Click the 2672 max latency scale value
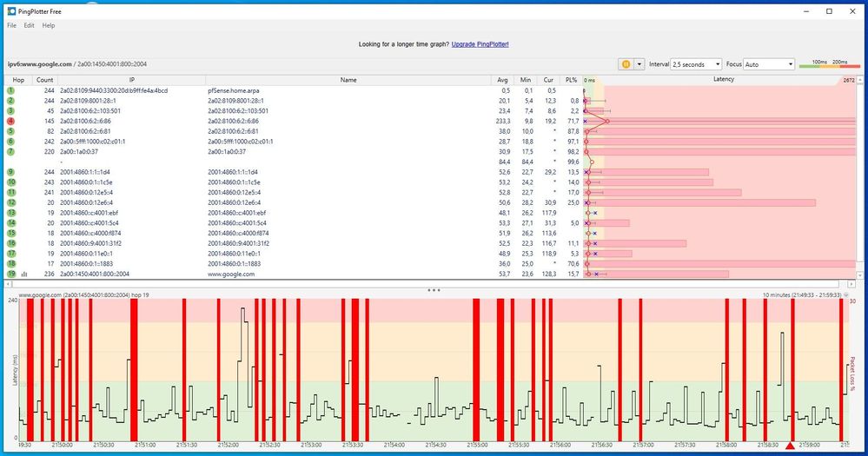The height and width of the screenshot is (456, 868). tap(849, 80)
